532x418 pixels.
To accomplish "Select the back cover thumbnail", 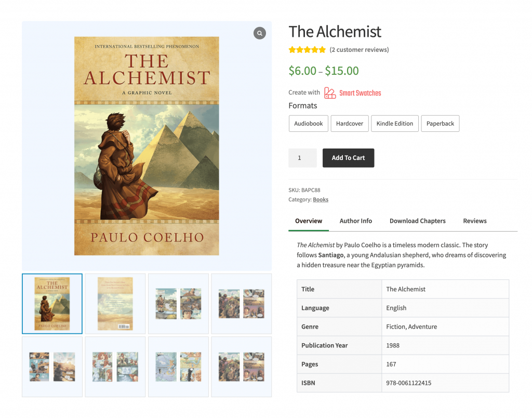I will (115, 304).
